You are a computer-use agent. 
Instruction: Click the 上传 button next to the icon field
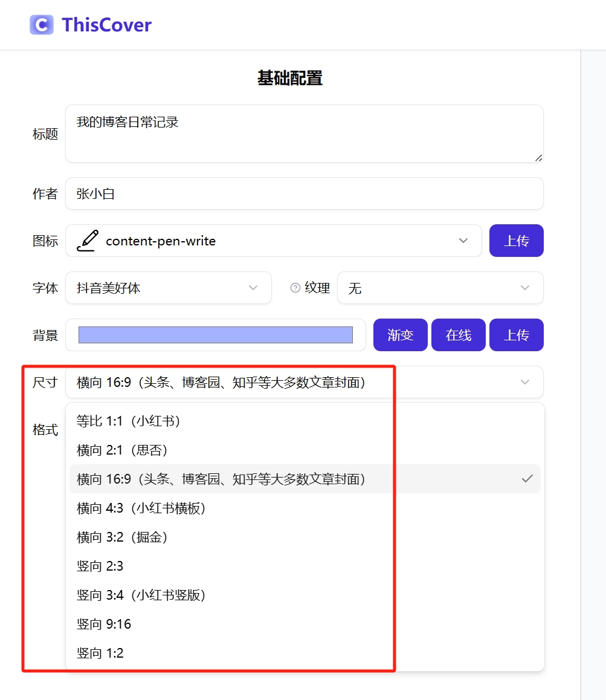tap(516, 240)
